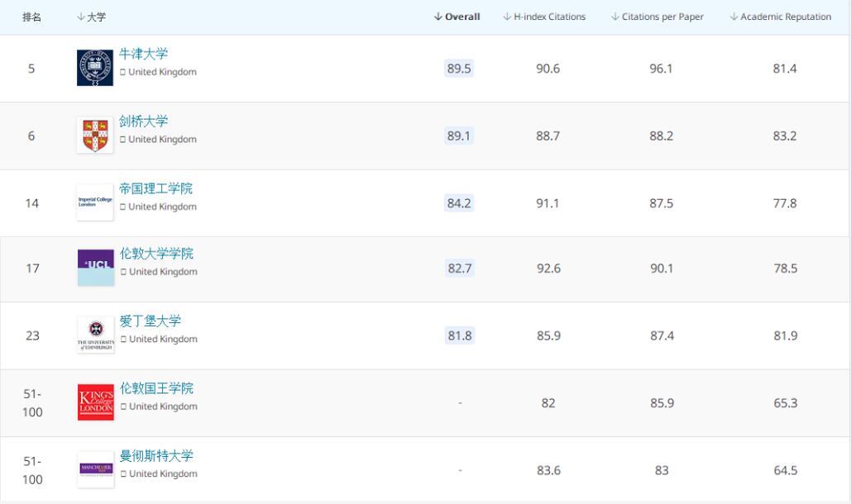Open the 爱丁堡大学 university link
The height and width of the screenshot is (504, 851).
(150, 321)
